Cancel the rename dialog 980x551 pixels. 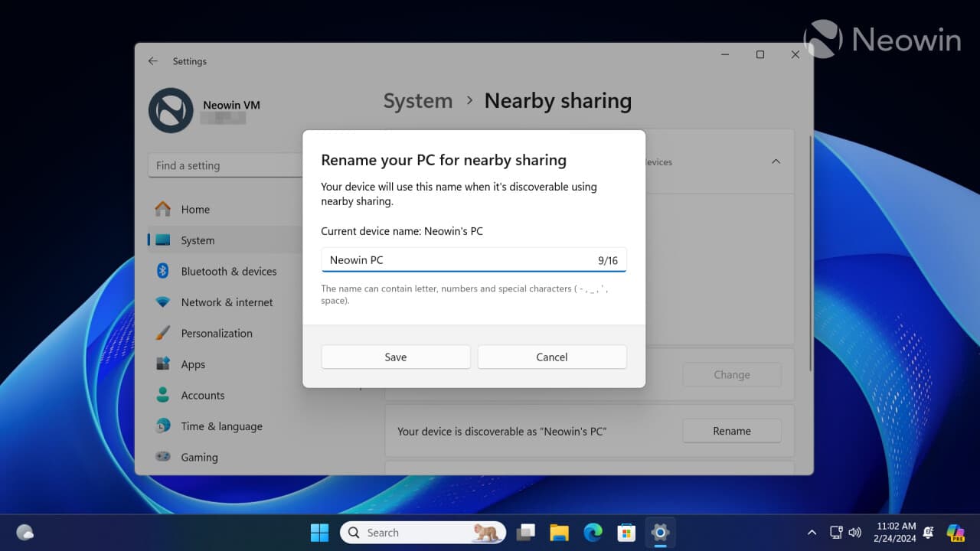(x=551, y=357)
